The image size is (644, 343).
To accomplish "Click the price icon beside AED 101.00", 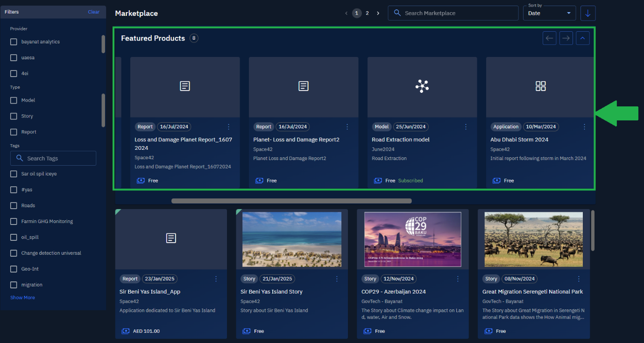I will coord(125,331).
